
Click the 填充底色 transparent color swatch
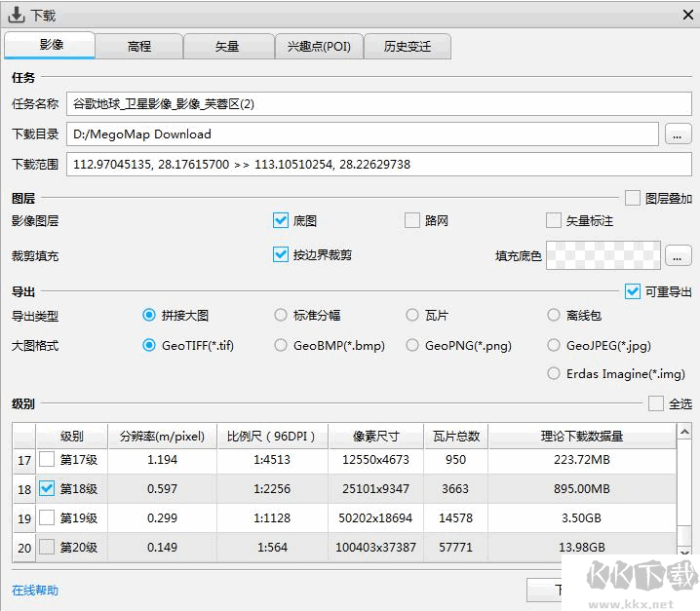603,256
